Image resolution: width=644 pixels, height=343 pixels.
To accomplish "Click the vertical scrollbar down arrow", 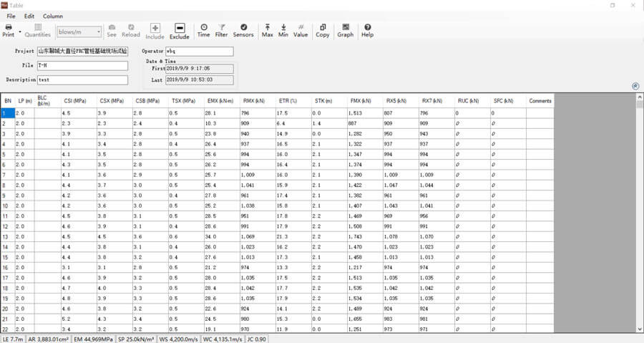I will 640,329.
